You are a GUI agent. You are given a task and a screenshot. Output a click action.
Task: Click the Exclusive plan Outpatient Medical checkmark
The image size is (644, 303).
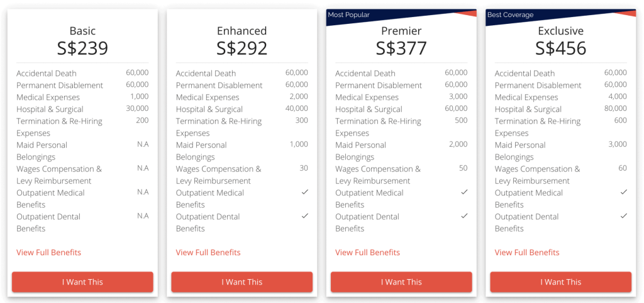point(624,192)
